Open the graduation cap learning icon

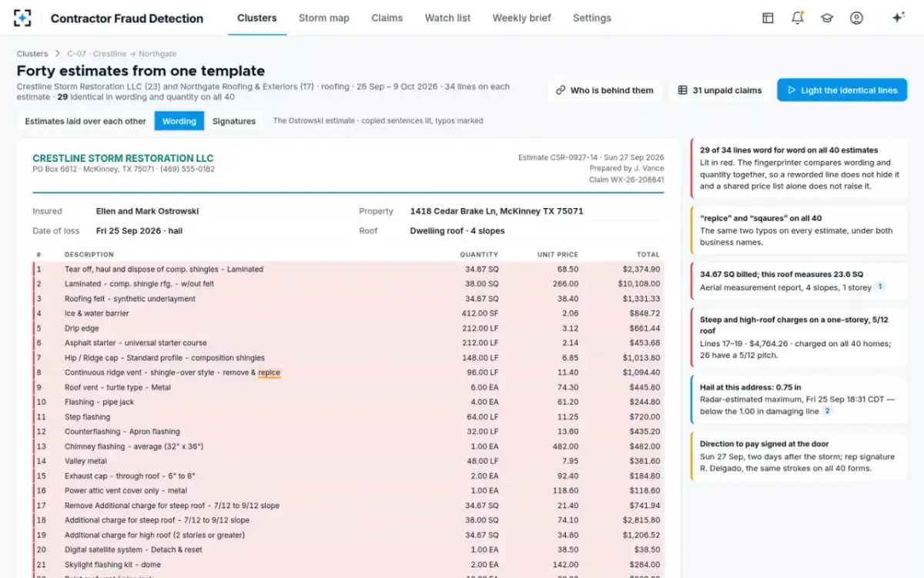click(x=827, y=18)
